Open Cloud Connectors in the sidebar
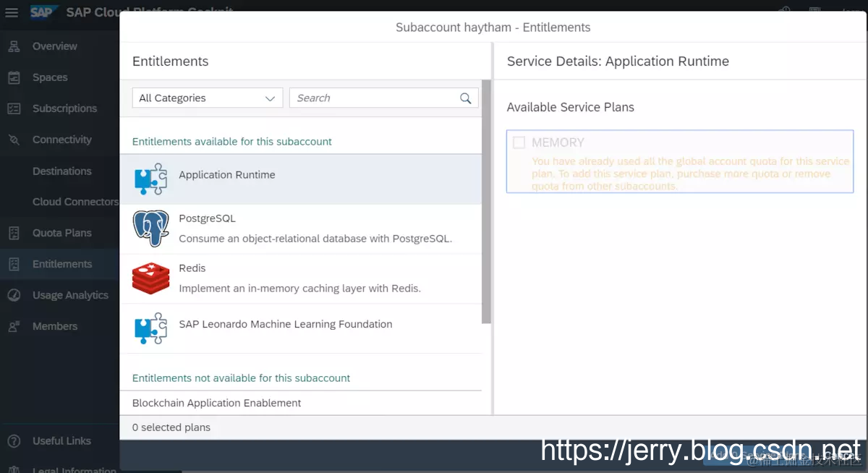Screen dimensions: 868x473 tap(75, 202)
